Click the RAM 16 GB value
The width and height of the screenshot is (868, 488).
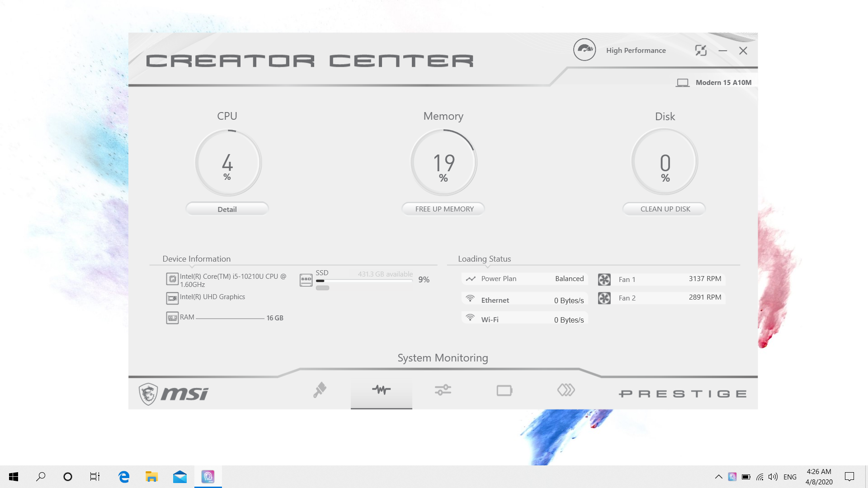(275, 318)
